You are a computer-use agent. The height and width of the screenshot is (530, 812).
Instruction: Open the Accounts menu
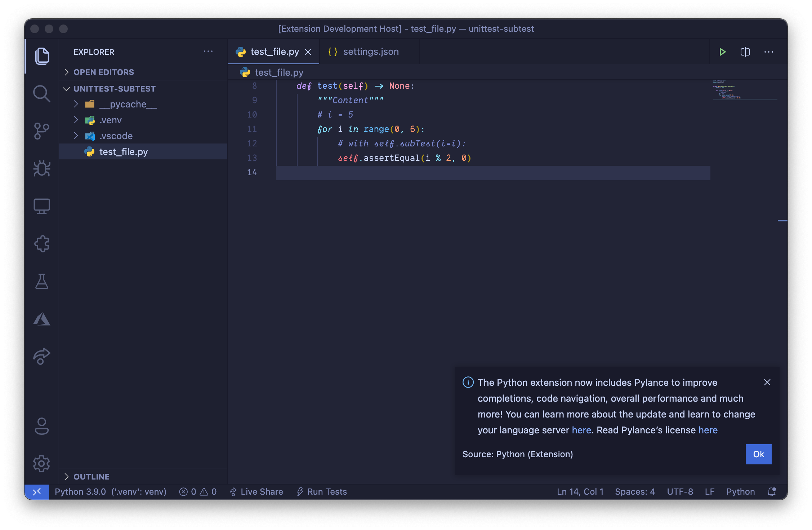tap(42, 426)
